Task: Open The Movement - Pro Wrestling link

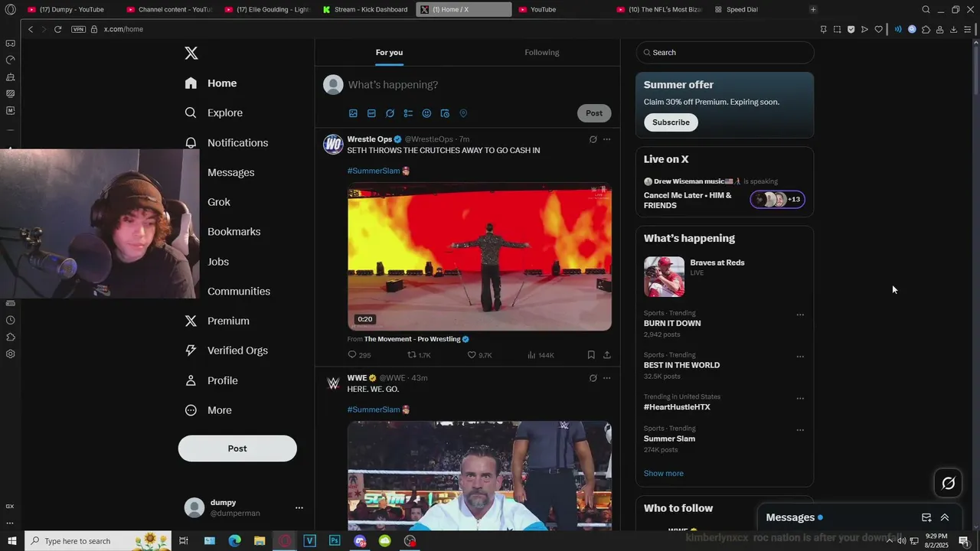Action: click(x=413, y=339)
